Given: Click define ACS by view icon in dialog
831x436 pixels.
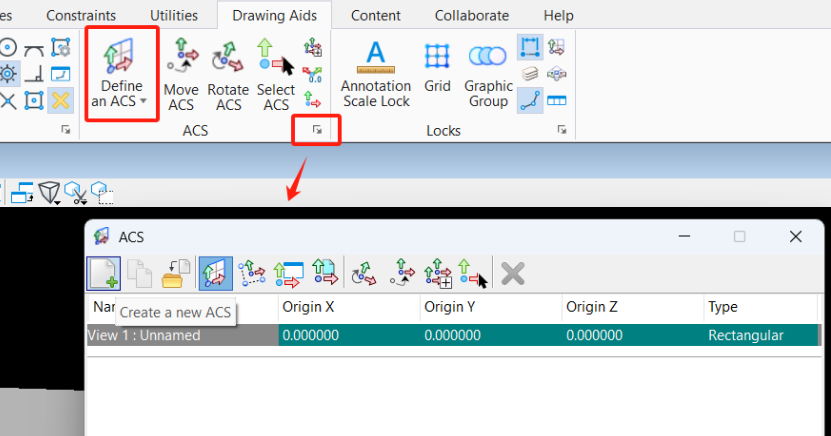Looking at the screenshot, I should [288, 273].
